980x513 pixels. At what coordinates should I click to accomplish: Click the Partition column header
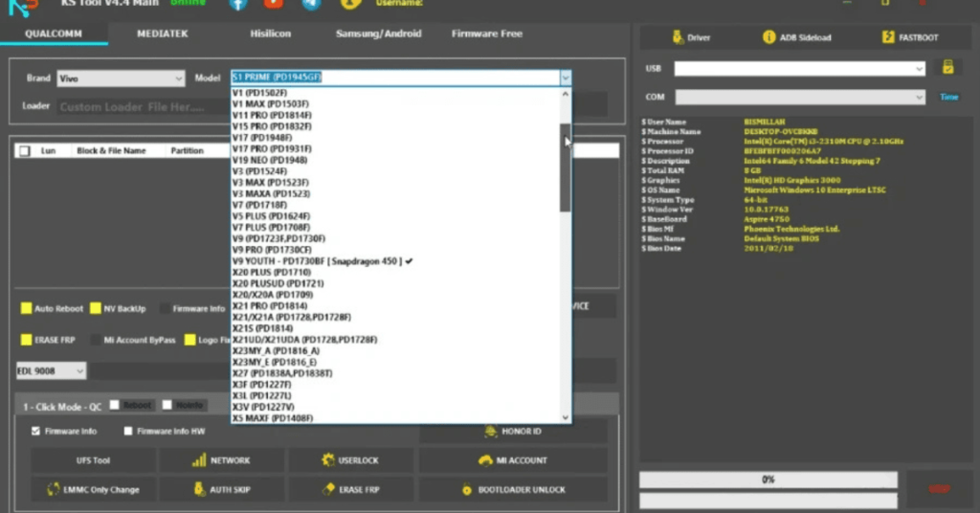click(187, 151)
